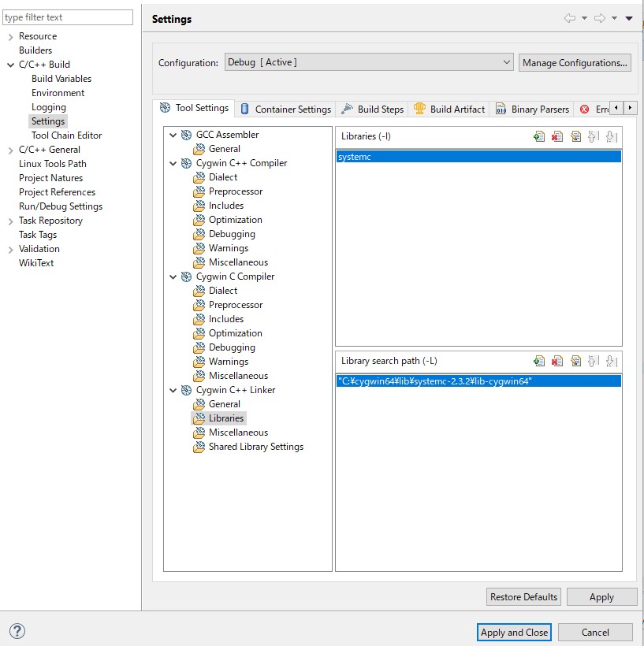Add a new entry to the Libraries list
This screenshot has width=644, height=646.
[x=540, y=136]
